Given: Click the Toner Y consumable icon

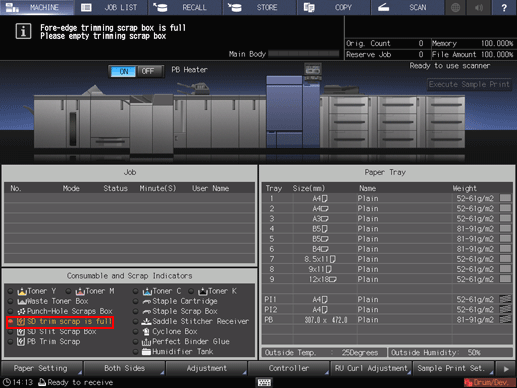Looking at the screenshot, I should pos(22,291).
